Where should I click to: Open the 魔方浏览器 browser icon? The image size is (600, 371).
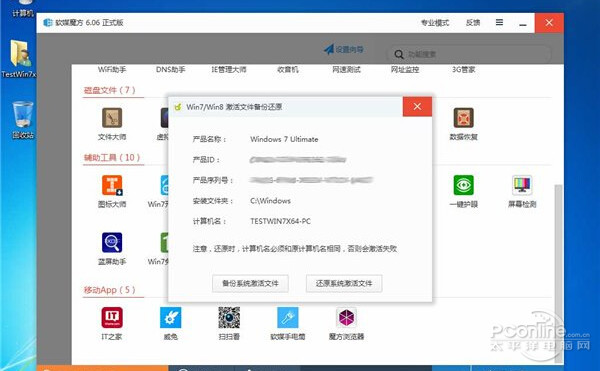coord(346,317)
